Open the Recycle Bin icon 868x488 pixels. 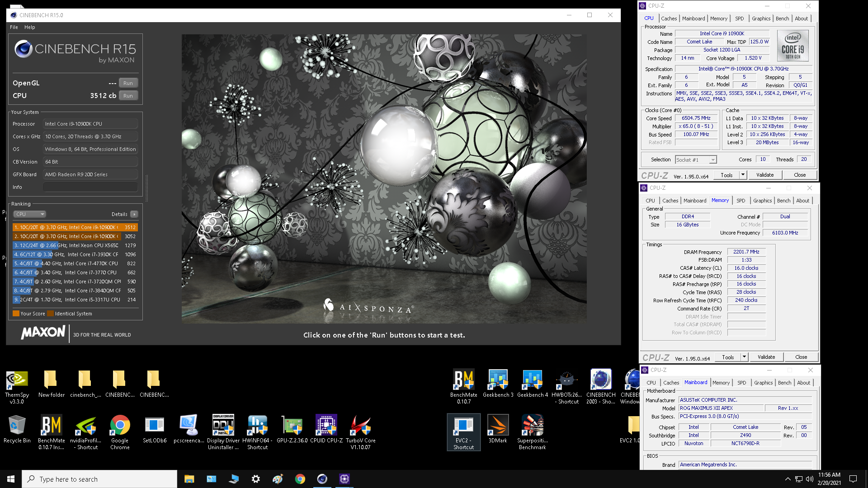click(x=17, y=429)
